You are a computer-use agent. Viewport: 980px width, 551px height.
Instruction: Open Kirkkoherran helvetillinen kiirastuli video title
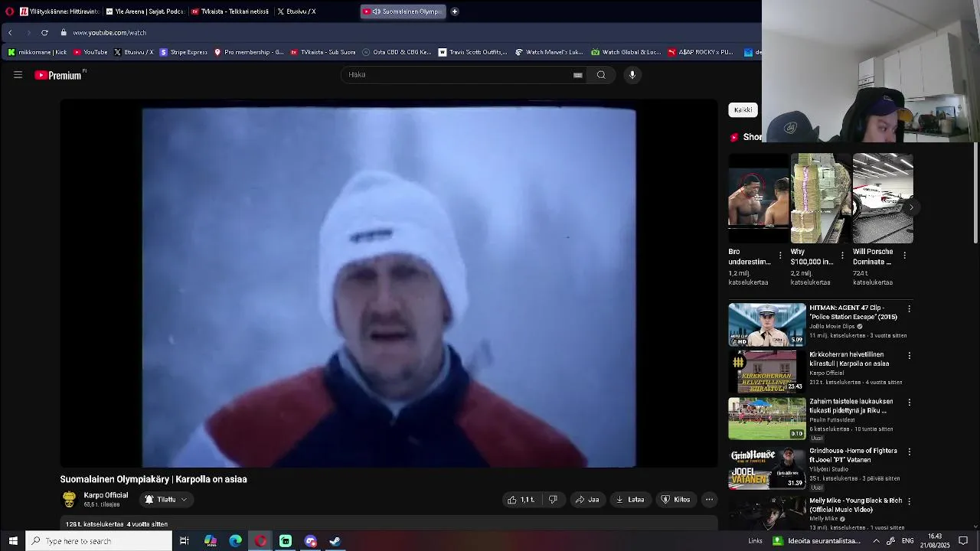[849, 359]
